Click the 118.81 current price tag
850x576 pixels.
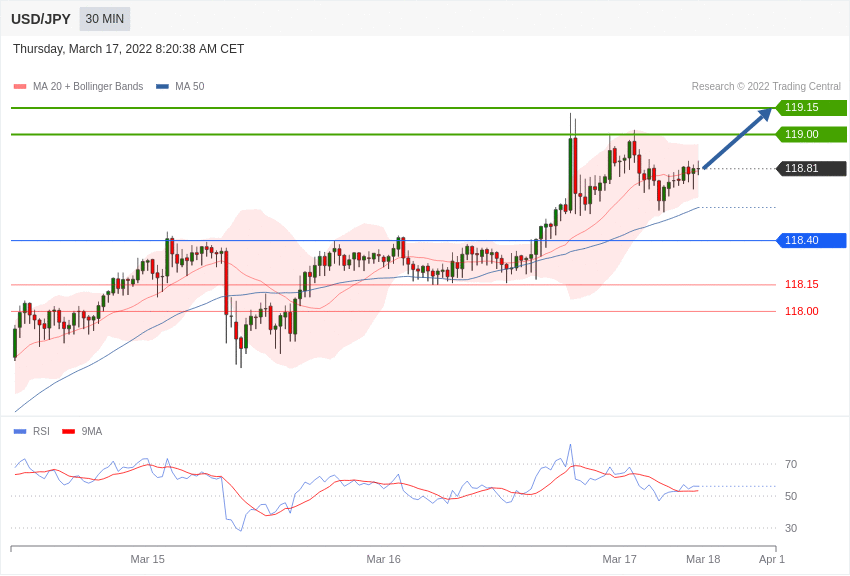click(811, 169)
